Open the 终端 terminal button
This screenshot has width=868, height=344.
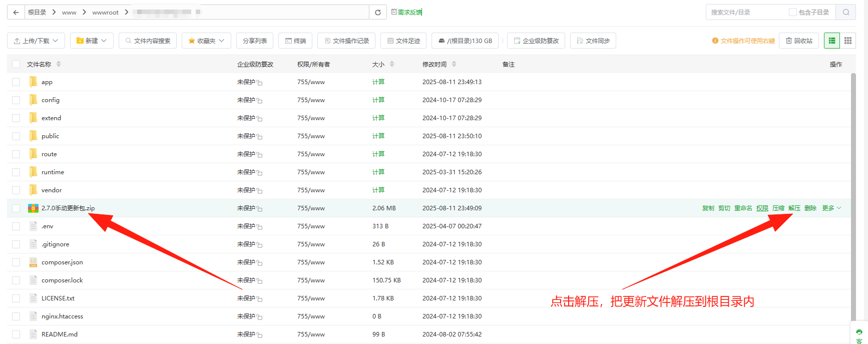(295, 41)
